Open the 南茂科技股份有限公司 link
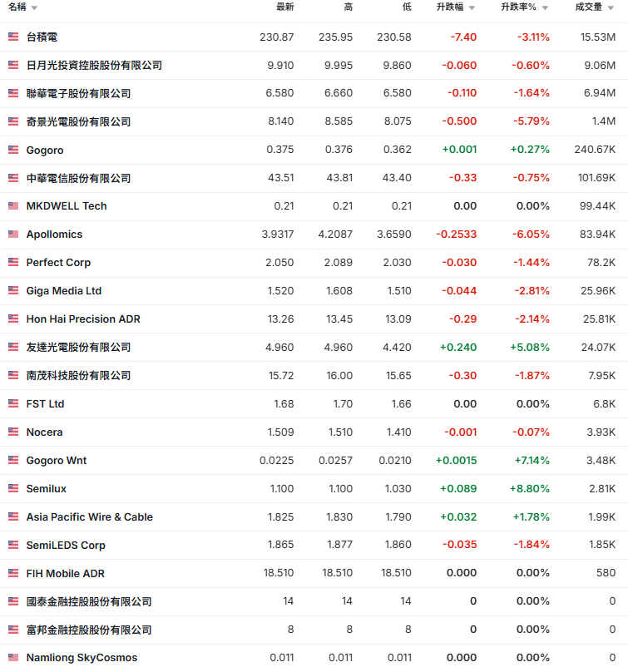 click(78, 375)
